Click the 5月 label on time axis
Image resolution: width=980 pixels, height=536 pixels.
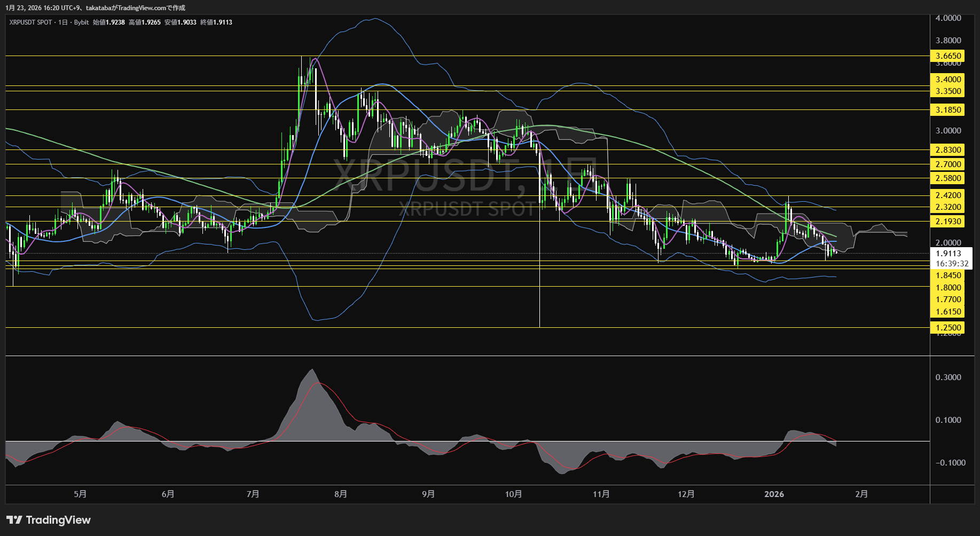pyautogui.click(x=80, y=494)
